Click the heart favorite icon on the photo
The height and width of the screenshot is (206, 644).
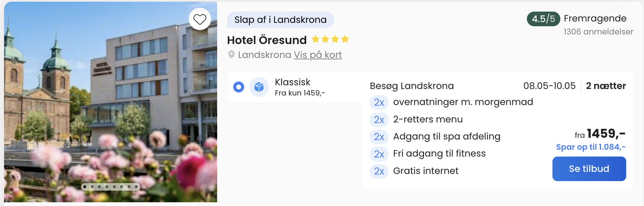200,19
